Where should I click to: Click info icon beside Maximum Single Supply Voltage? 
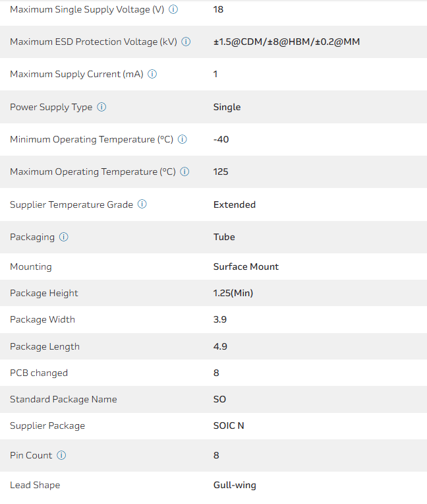[173, 10]
